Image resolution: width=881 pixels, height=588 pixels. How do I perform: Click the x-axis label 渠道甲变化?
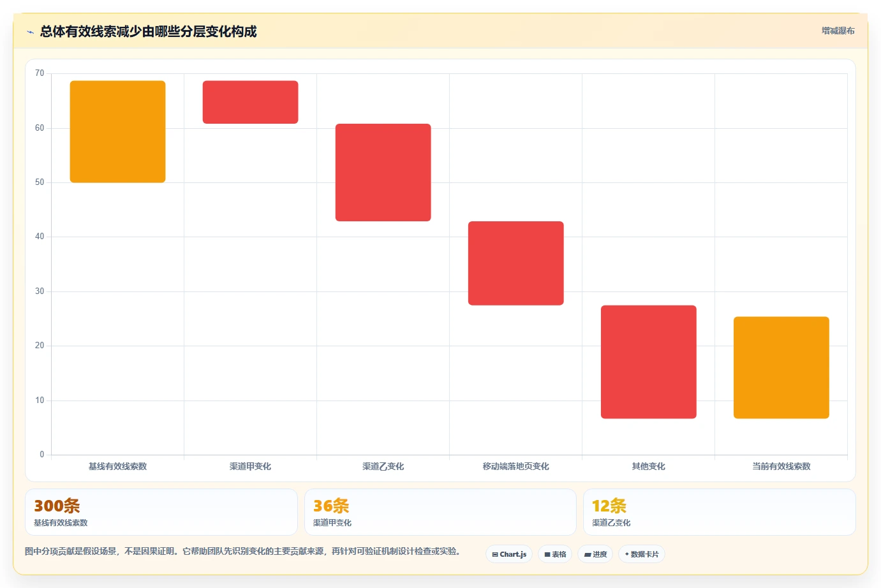250,466
